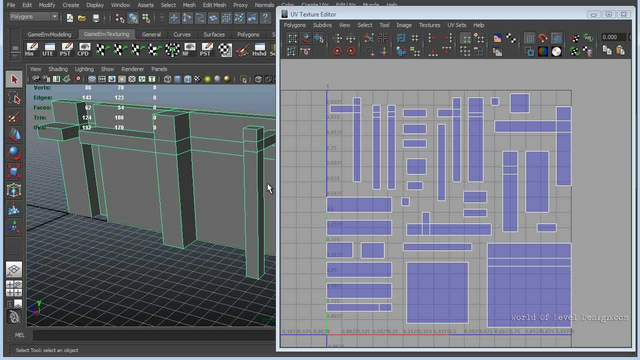This screenshot has width=640, height=360.
Task: Select the arrow Select tool in the toolbox
Action: pos(14,79)
